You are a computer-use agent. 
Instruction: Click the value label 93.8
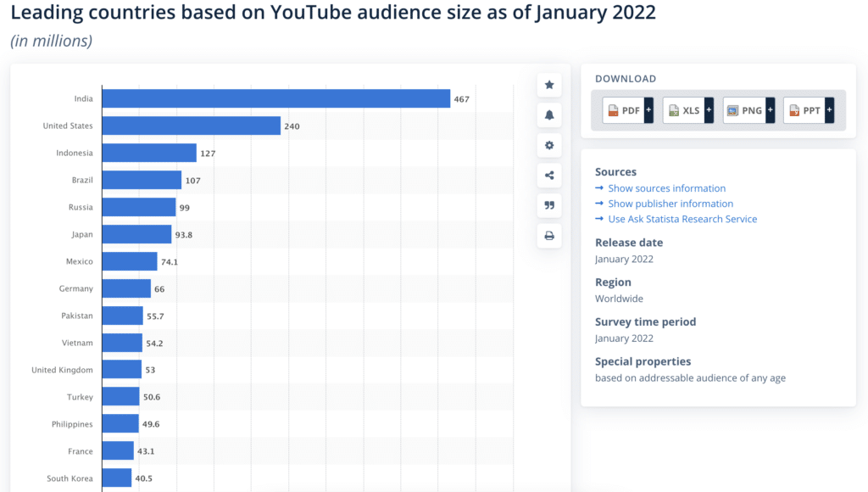[184, 235]
